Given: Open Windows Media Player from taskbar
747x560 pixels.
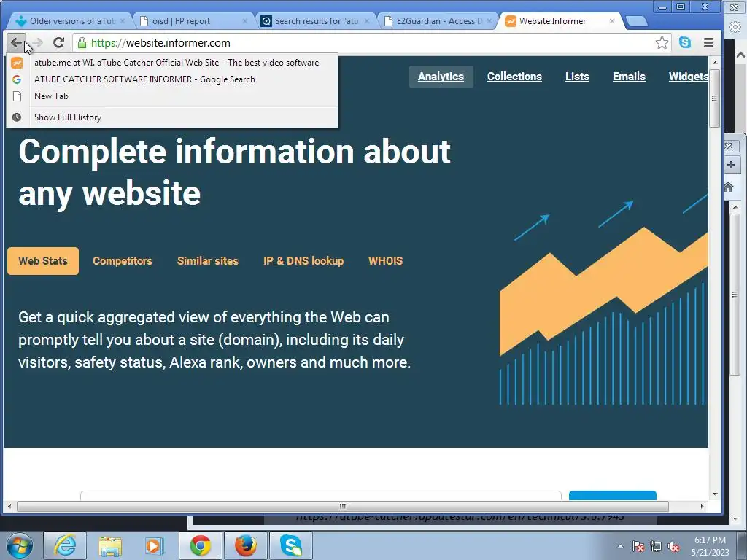Looking at the screenshot, I should coord(155,545).
